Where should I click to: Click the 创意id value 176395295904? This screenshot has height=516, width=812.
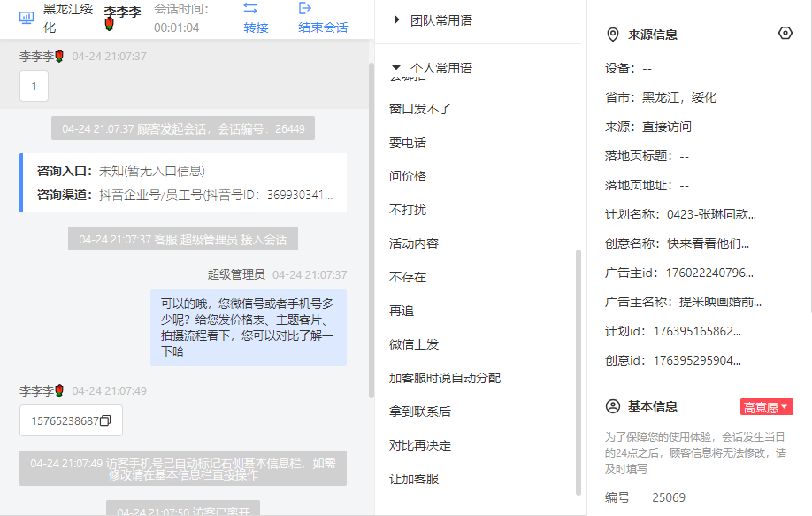(697, 360)
